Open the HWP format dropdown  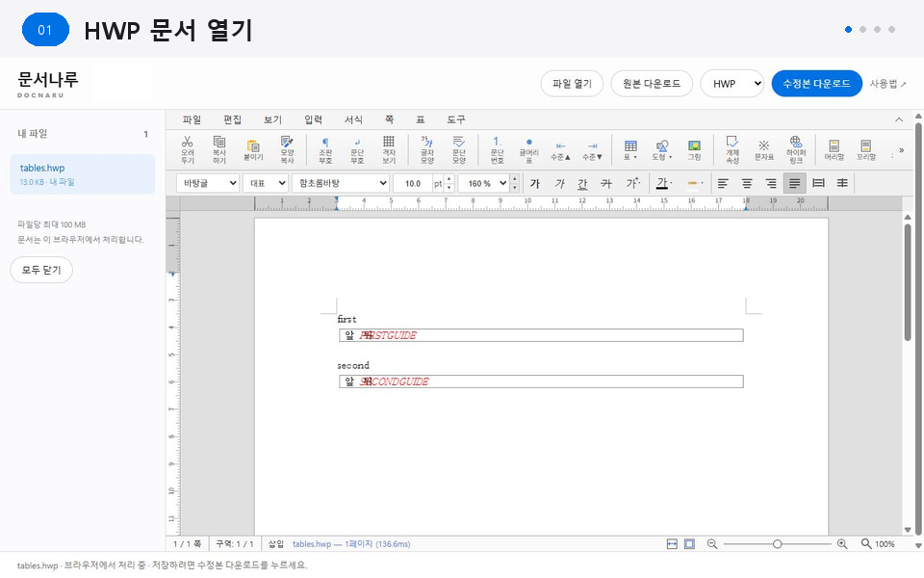[x=731, y=84]
